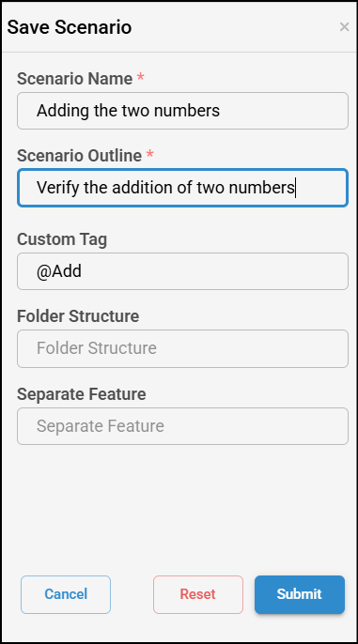The height and width of the screenshot is (644, 358).
Task: Click red asterisk beside Scenario Name
Action: coord(141,77)
